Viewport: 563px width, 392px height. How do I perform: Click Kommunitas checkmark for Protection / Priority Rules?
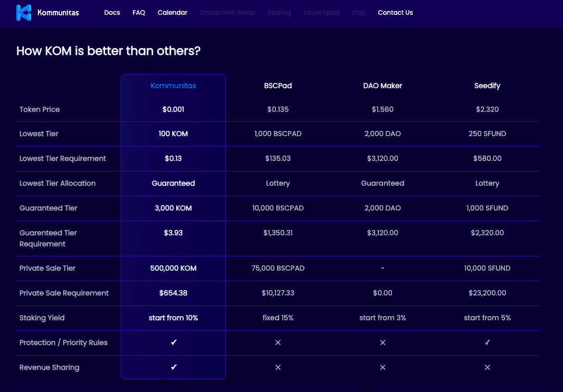click(174, 342)
